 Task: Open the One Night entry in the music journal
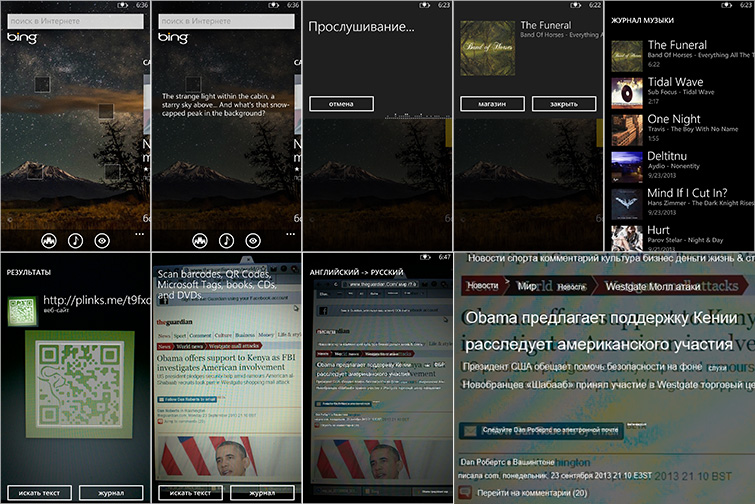682,130
